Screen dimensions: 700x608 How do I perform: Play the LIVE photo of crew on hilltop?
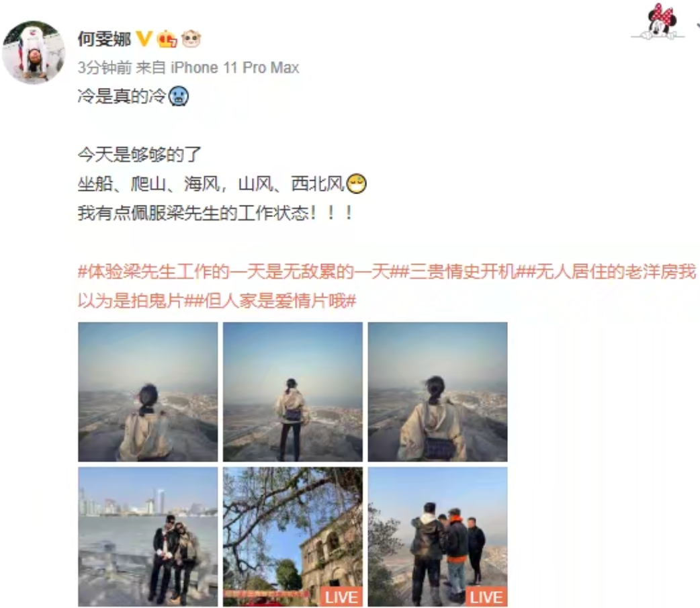pyautogui.click(x=437, y=537)
